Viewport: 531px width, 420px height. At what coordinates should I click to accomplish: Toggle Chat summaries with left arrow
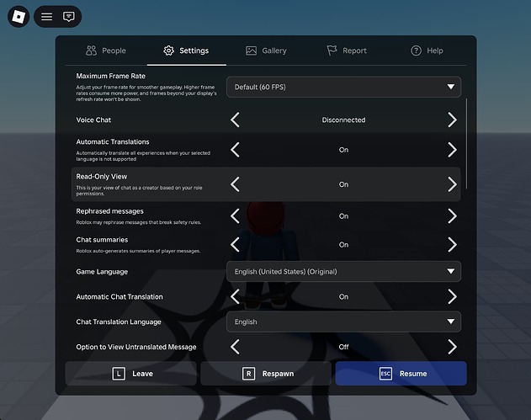click(x=235, y=245)
